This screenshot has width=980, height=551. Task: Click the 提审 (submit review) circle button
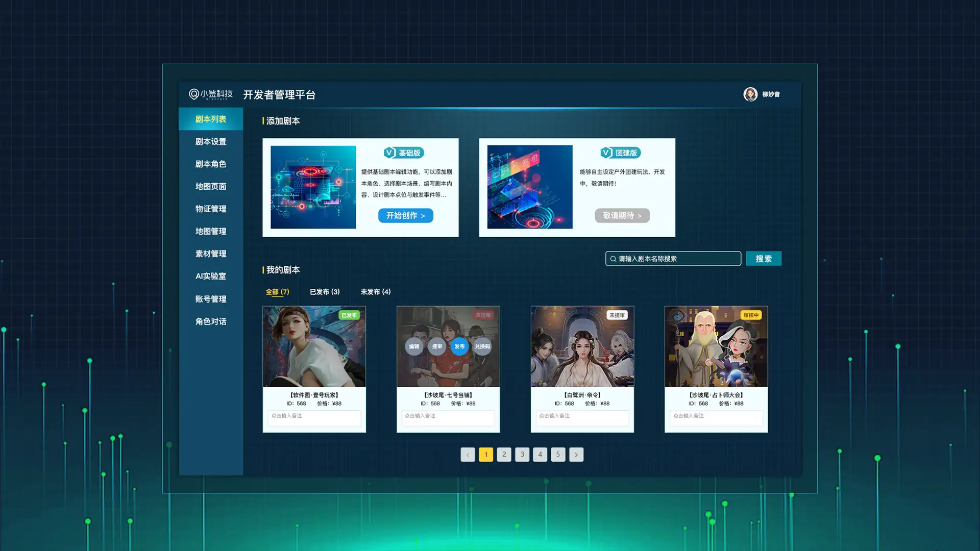[x=437, y=346]
